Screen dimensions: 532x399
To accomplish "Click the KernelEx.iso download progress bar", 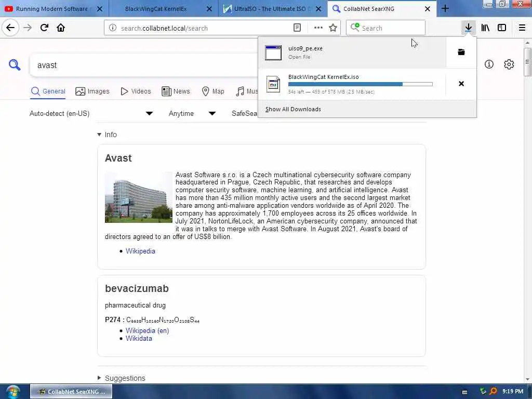I will click(x=361, y=84).
